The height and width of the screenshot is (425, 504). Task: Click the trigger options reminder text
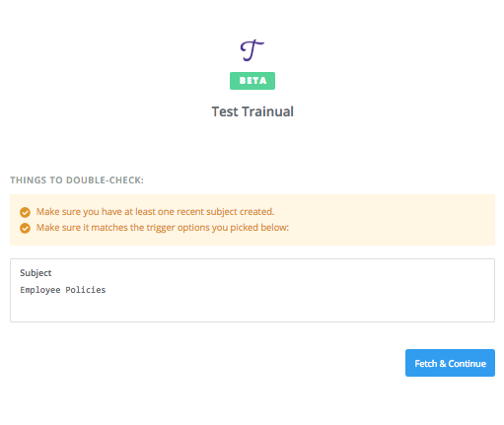pos(163,228)
